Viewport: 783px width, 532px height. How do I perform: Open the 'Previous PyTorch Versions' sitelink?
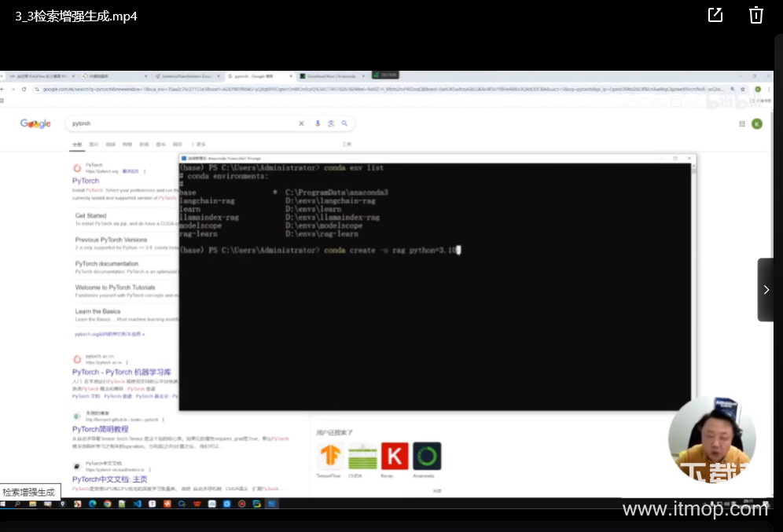(x=112, y=240)
